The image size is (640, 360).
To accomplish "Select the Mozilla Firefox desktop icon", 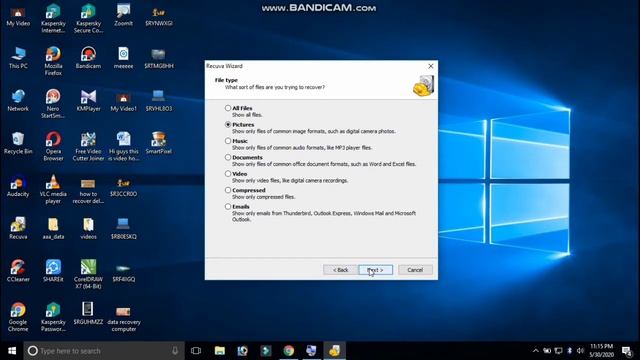I will 53,61.
